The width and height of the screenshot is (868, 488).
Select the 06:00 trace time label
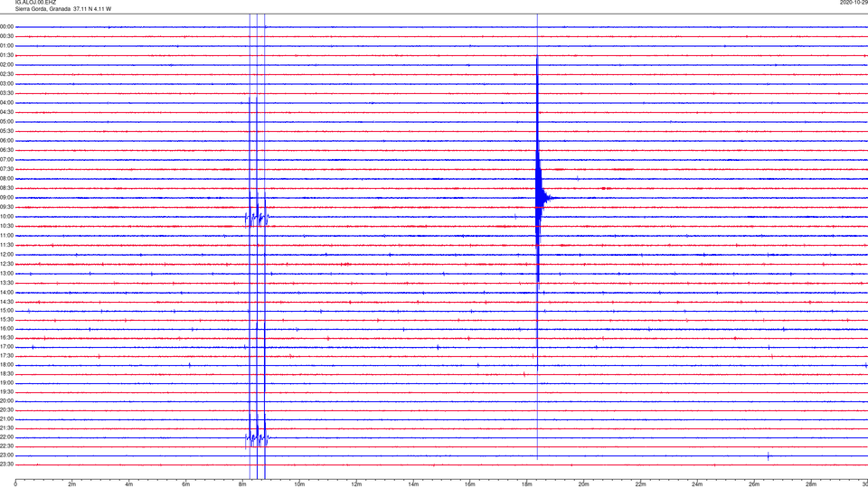[x=7, y=141]
